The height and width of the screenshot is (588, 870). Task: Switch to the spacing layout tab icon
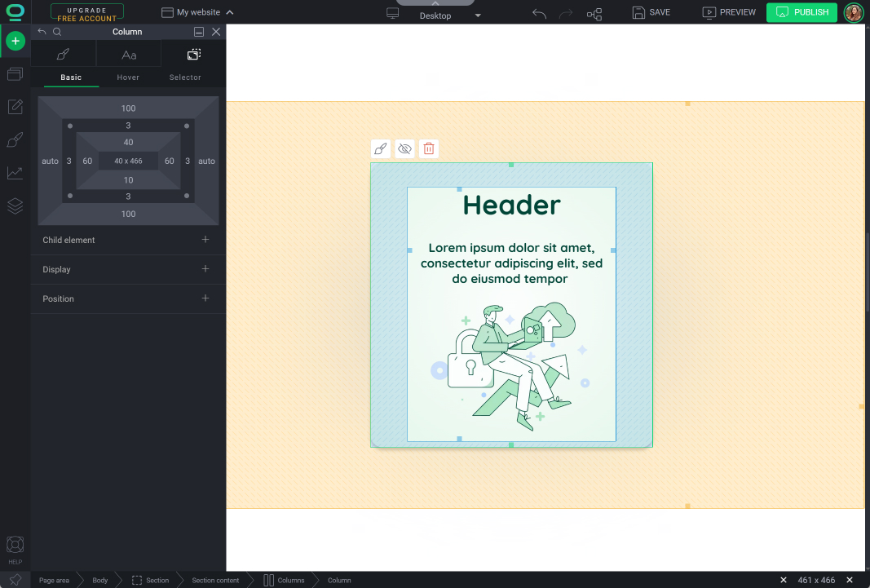(193, 55)
